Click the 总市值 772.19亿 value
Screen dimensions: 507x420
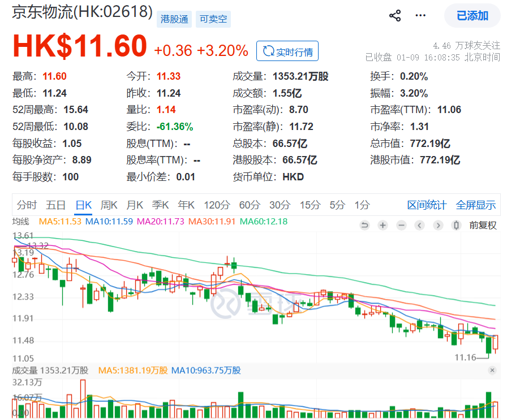click(x=430, y=144)
